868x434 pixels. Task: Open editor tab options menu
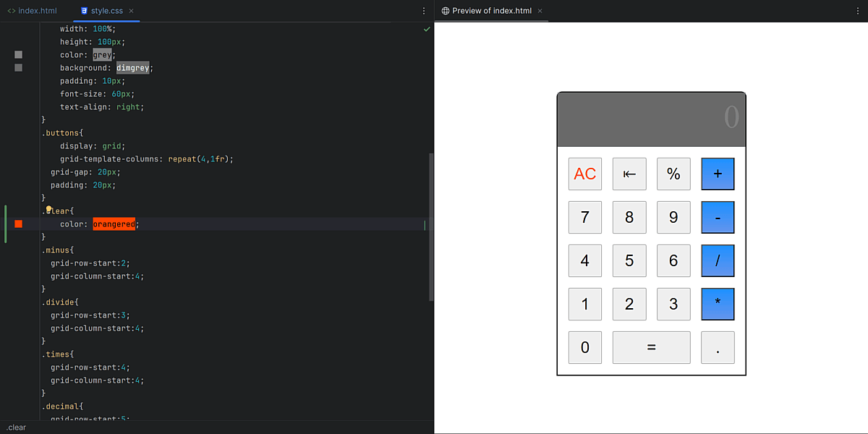[x=424, y=11]
